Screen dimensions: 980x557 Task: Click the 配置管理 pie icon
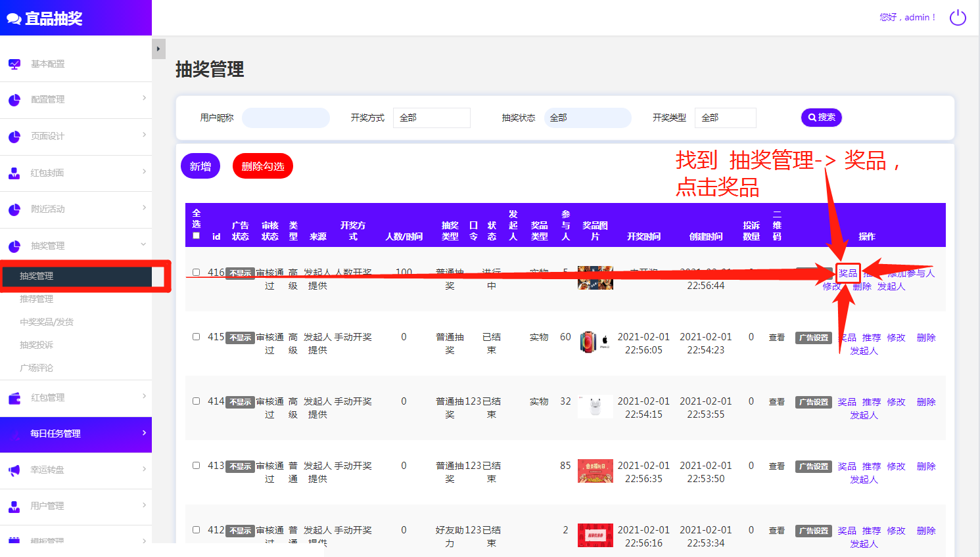14,100
